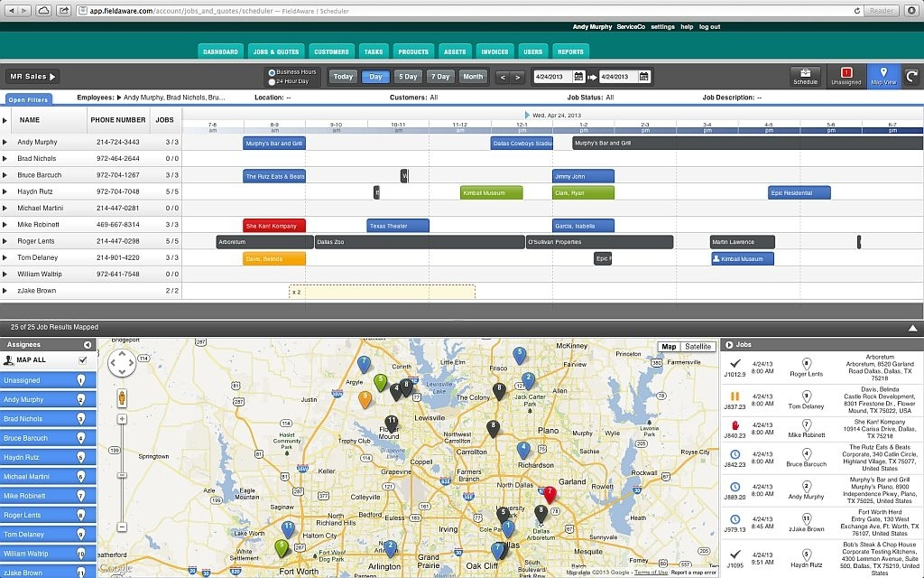The image size is (924, 578).
Task: Adjust the map zoom slider handle
Action: pos(122,475)
